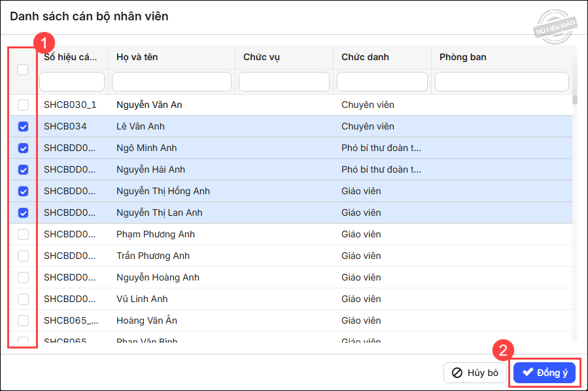Check the Vũ Linh Anh row checkbox
Viewport: 588px width, 391px height.
coord(23,299)
